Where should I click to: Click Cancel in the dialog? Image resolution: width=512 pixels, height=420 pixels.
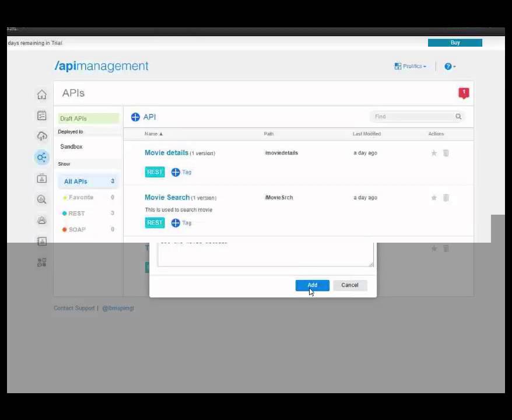pos(350,285)
